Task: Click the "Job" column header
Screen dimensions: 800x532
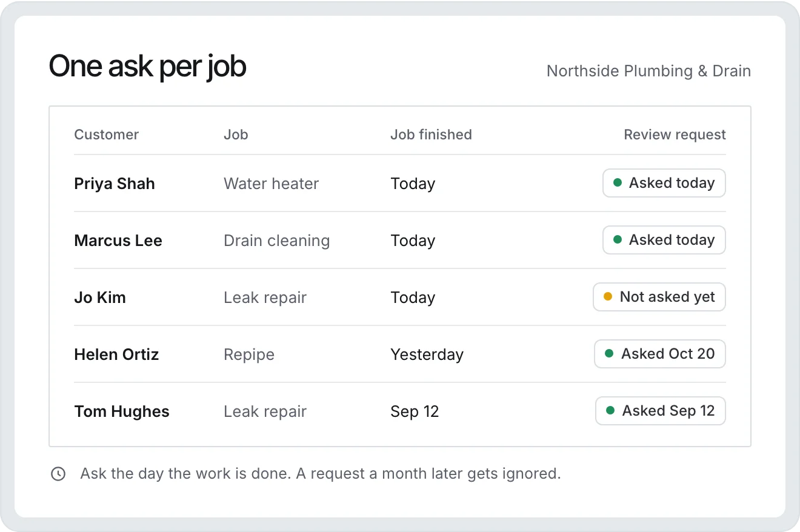Action: [x=236, y=135]
